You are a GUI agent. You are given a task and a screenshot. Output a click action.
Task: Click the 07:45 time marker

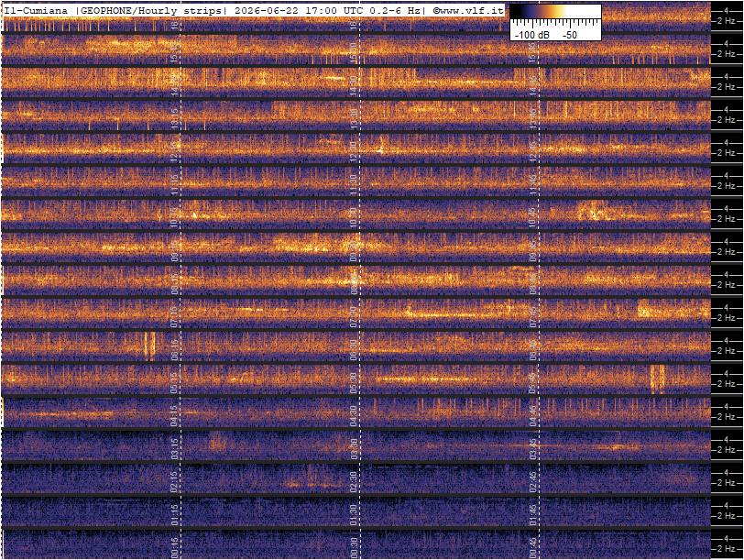533,316
